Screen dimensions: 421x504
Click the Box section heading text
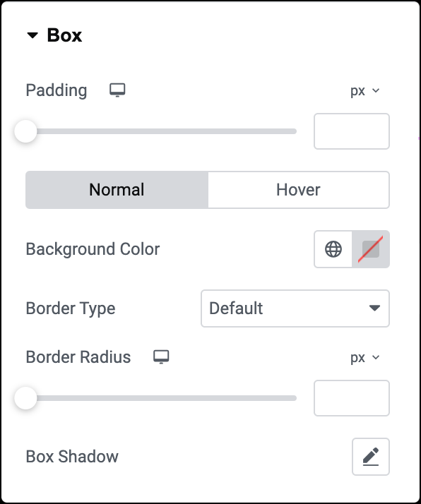tap(64, 35)
